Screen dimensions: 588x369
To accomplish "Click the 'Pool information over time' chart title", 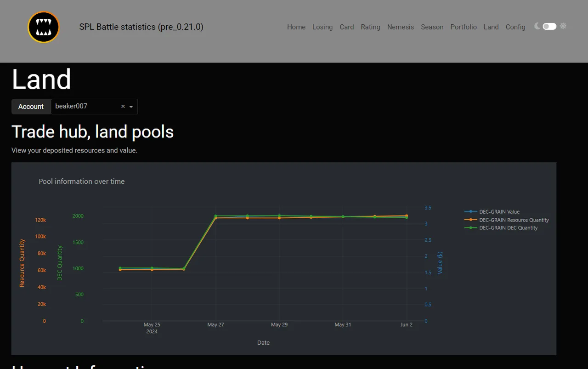I will click(x=82, y=182).
